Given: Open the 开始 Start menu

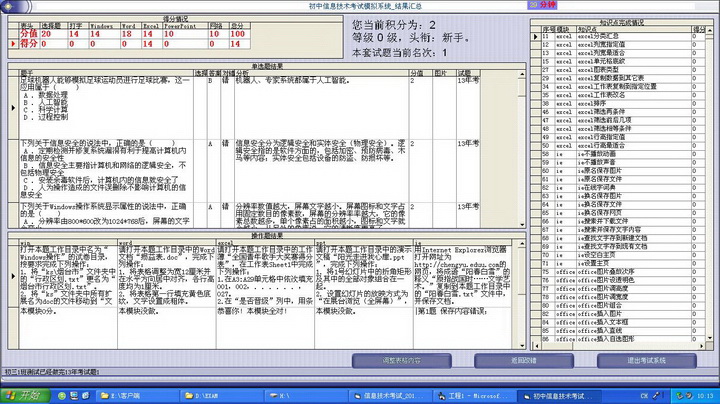Looking at the screenshot, I should tap(25, 395).
